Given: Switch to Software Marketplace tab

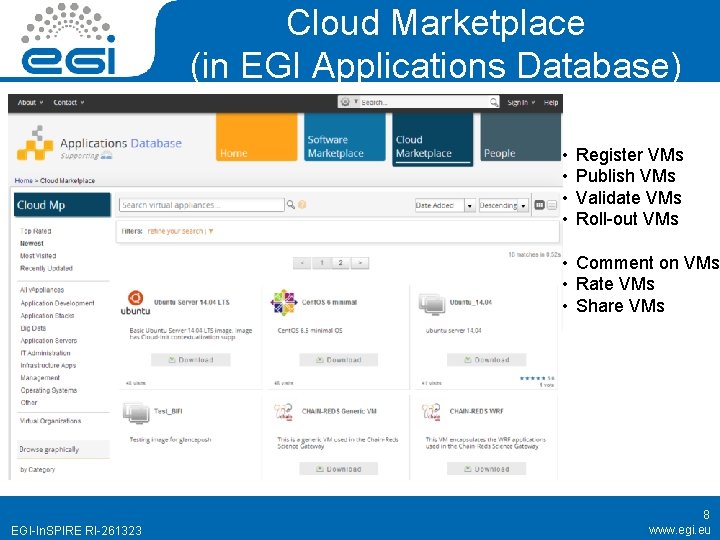Looking at the screenshot, I should coord(344,137).
